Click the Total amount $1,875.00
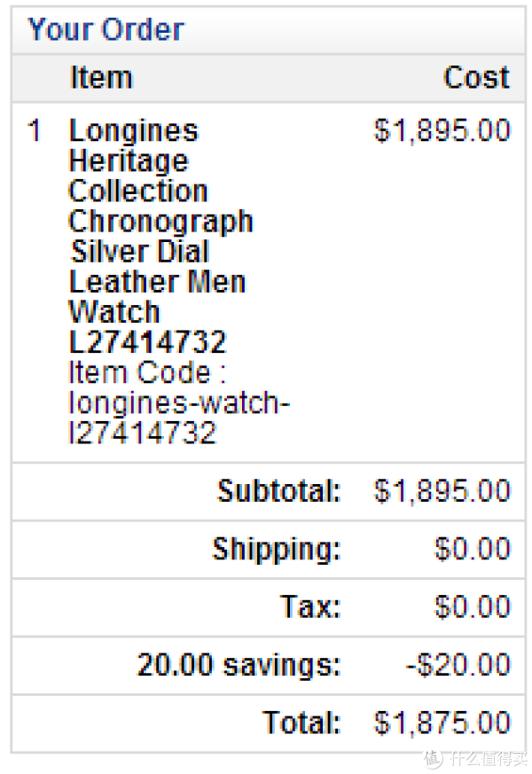 coord(442,723)
